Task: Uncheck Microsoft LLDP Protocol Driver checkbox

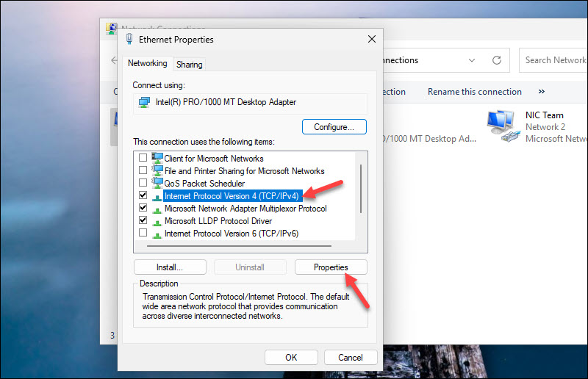Action: pos(143,220)
